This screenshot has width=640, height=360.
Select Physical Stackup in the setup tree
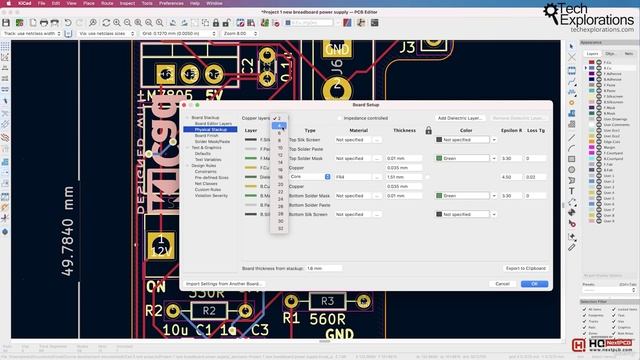click(x=211, y=129)
